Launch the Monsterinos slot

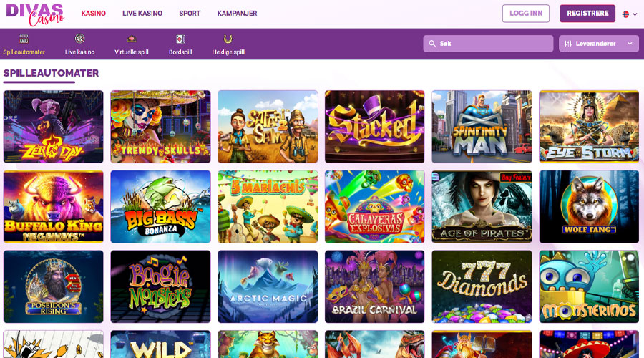point(589,286)
